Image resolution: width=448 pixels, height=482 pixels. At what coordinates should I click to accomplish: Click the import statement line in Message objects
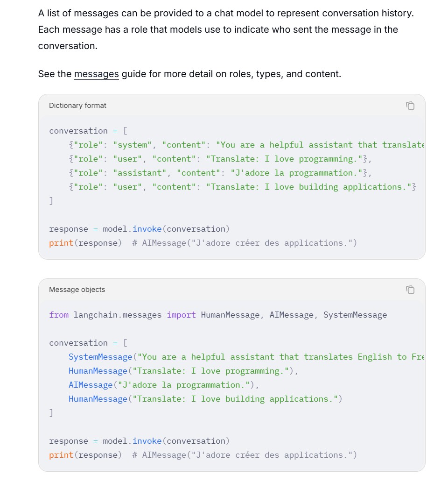pyautogui.click(x=218, y=315)
